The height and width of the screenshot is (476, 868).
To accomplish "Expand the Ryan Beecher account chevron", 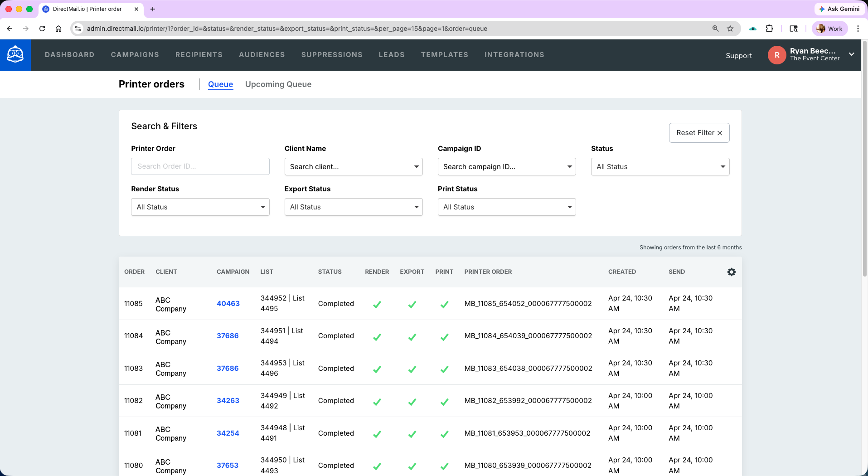I will point(851,54).
